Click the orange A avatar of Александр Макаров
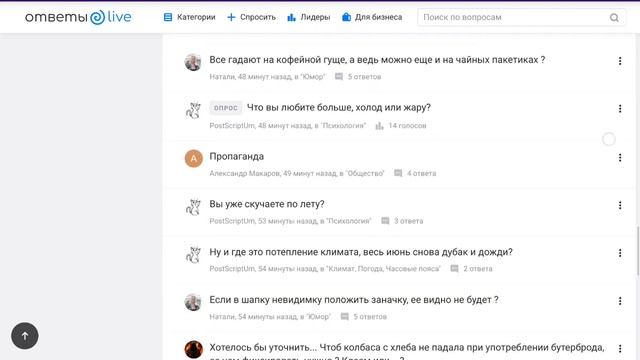The width and height of the screenshot is (640, 360). pyautogui.click(x=193, y=158)
